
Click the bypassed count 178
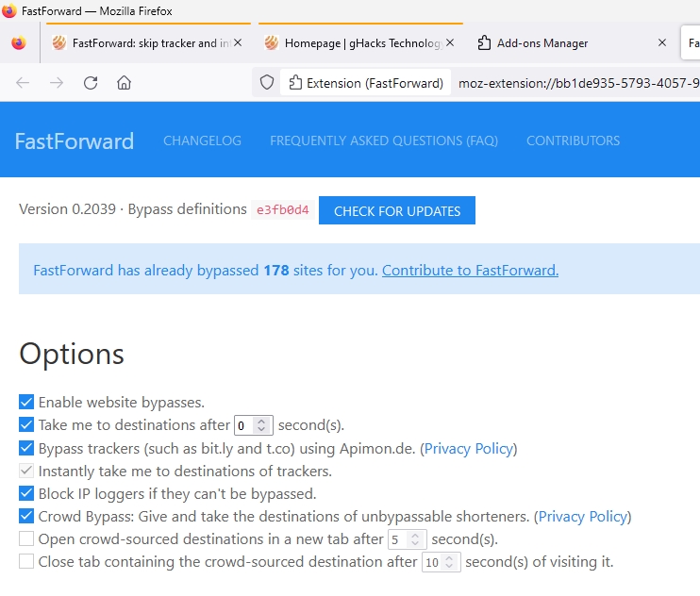coord(275,271)
